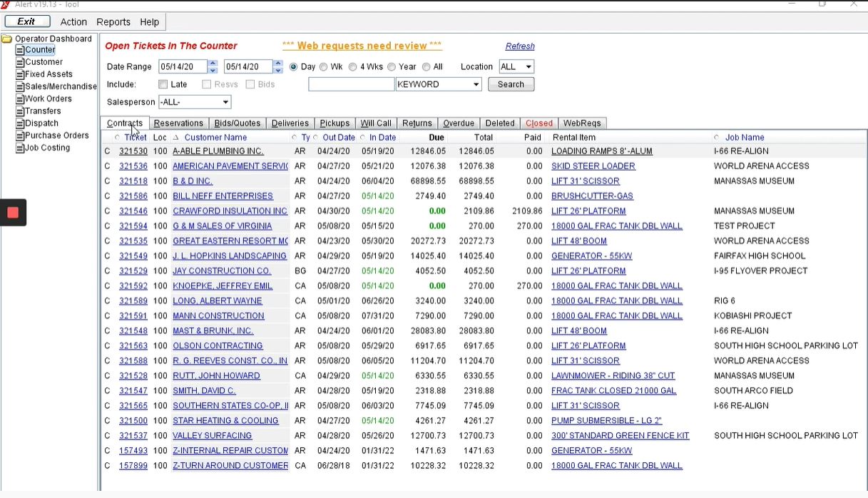
Task: Open Fixed Assets in the sidebar
Action: tap(48, 74)
